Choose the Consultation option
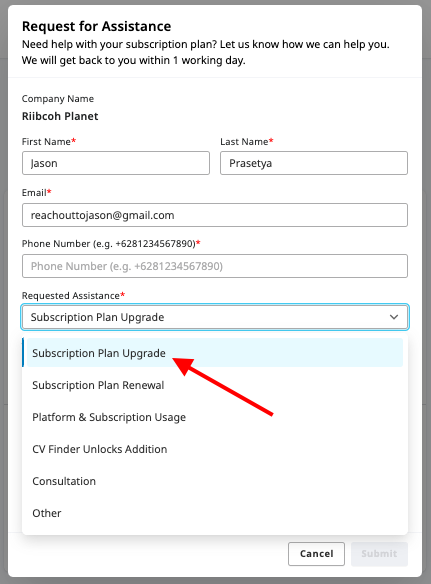Screen dimensions: 431x584 tap(215, 481)
